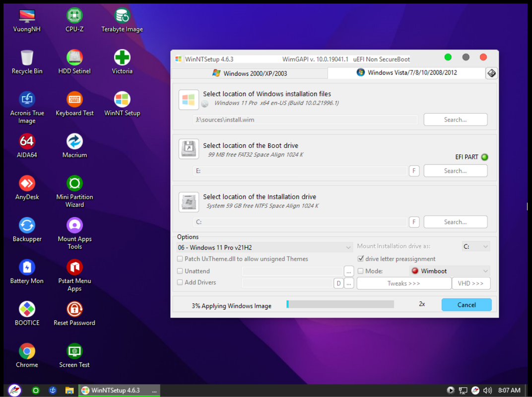The width and height of the screenshot is (532, 397).
Task: Open the Pstart Menu Apps shortcut
Action: [74, 276]
